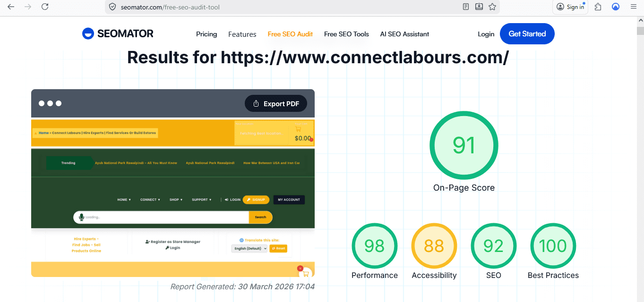Image resolution: width=644 pixels, height=302 pixels.
Task: Click the shield site security icon
Action: 112,7
